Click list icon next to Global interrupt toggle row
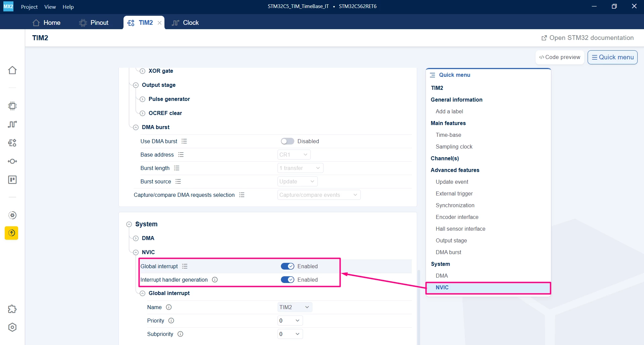 pyautogui.click(x=185, y=266)
